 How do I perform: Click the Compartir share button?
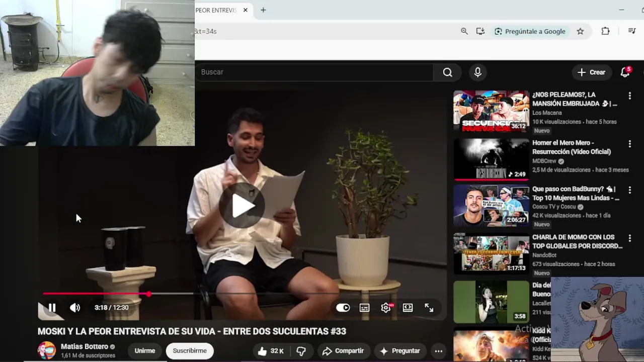[343, 351]
